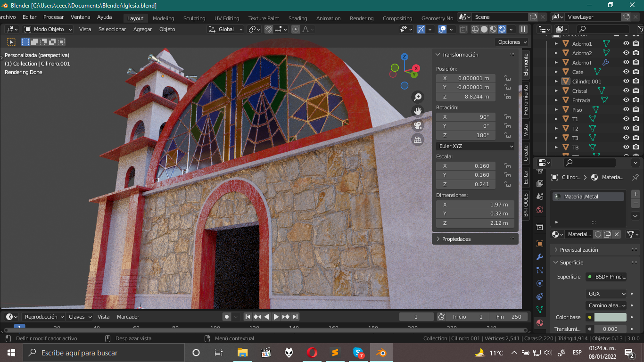This screenshot has width=644, height=362.
Task: Open the Modifiers wrench properties tab
Action: [x=540, y=257]
